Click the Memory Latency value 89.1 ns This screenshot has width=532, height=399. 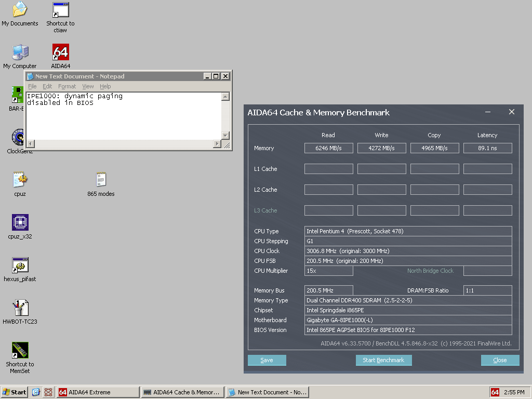[487, 148]
